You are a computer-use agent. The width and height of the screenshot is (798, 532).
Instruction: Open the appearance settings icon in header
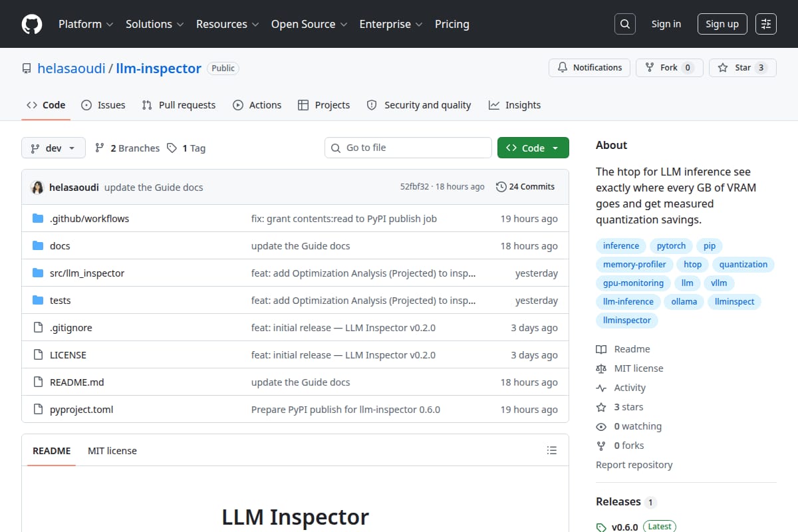point(766,24)
